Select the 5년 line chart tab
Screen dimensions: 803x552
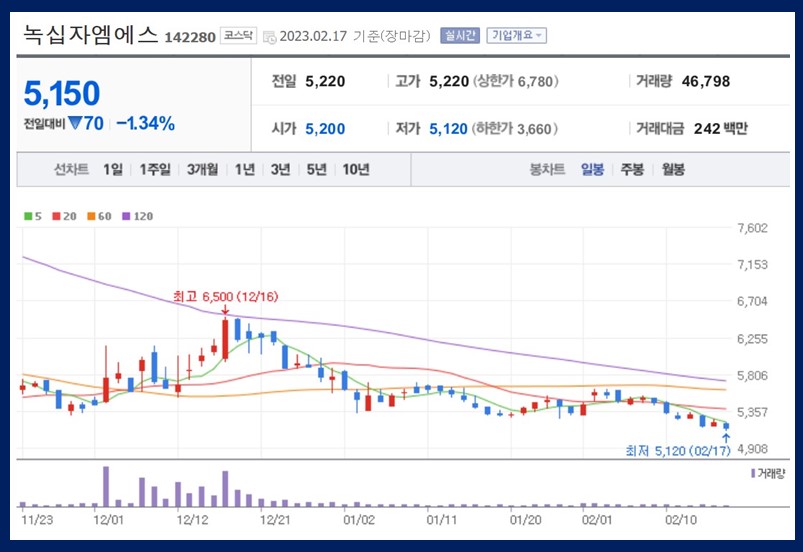tap(316, 169)
